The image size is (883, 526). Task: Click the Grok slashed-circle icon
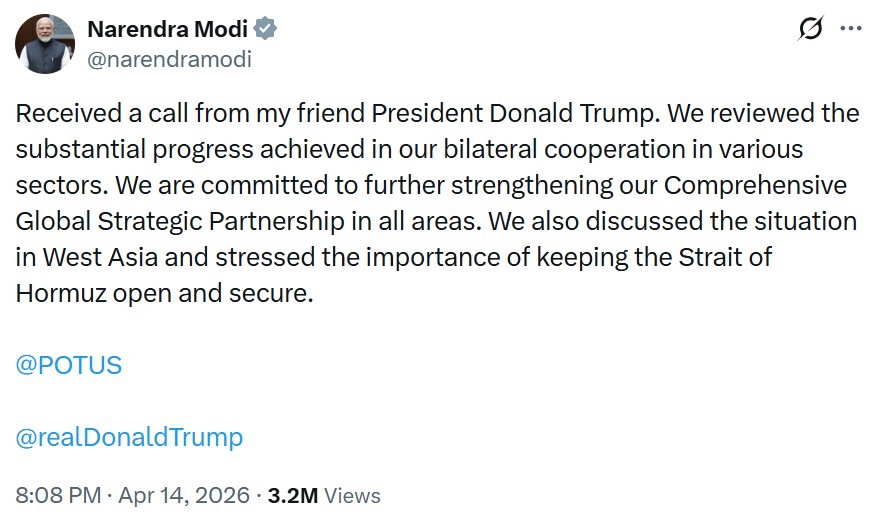click(811, 30)
